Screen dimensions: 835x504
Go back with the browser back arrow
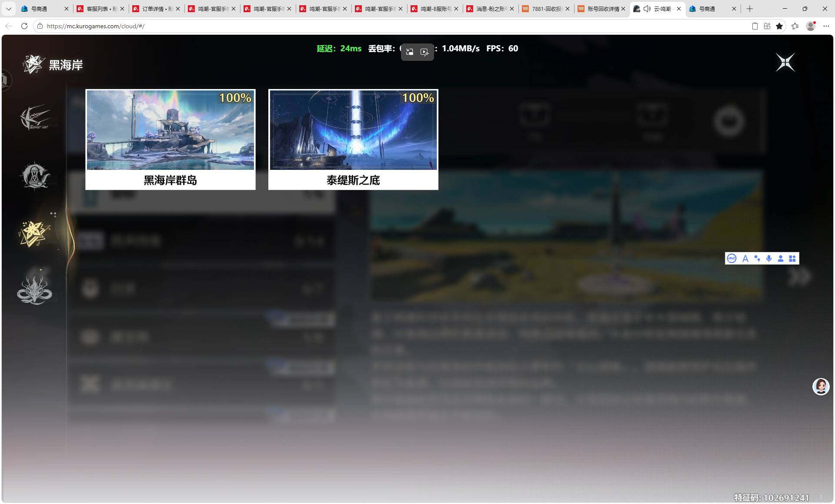[x=9, y=26]
